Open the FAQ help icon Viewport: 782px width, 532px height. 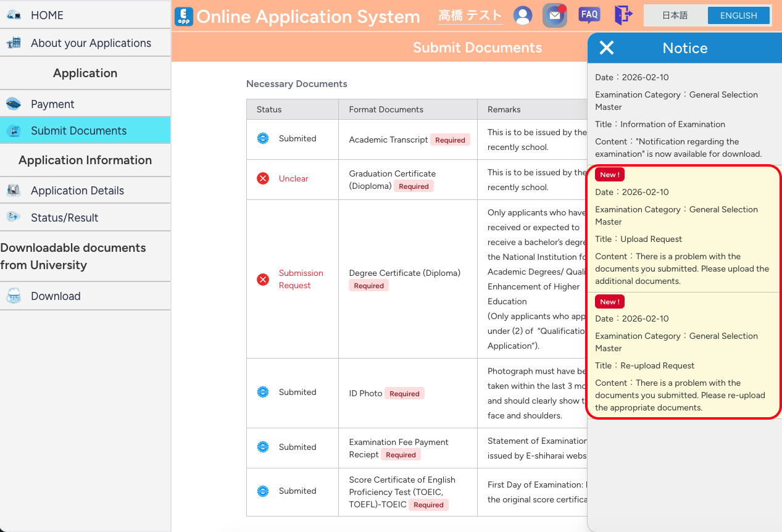tap(589, 15)
